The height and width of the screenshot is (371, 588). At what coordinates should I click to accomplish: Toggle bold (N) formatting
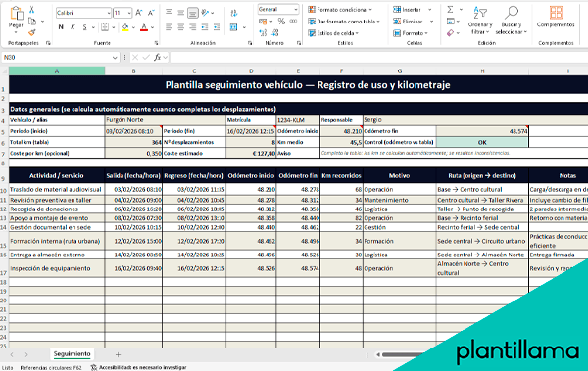pyautogui.click(x=61, y=27)
